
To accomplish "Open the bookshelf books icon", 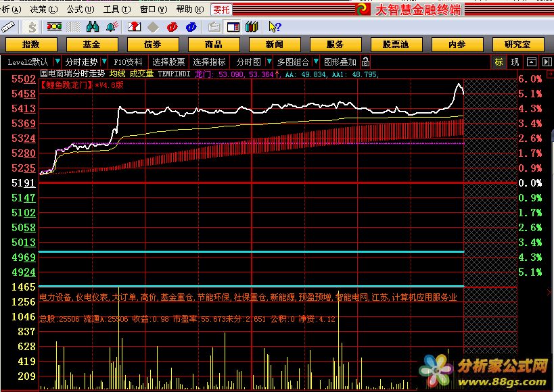I will click(x=252, y=26).
